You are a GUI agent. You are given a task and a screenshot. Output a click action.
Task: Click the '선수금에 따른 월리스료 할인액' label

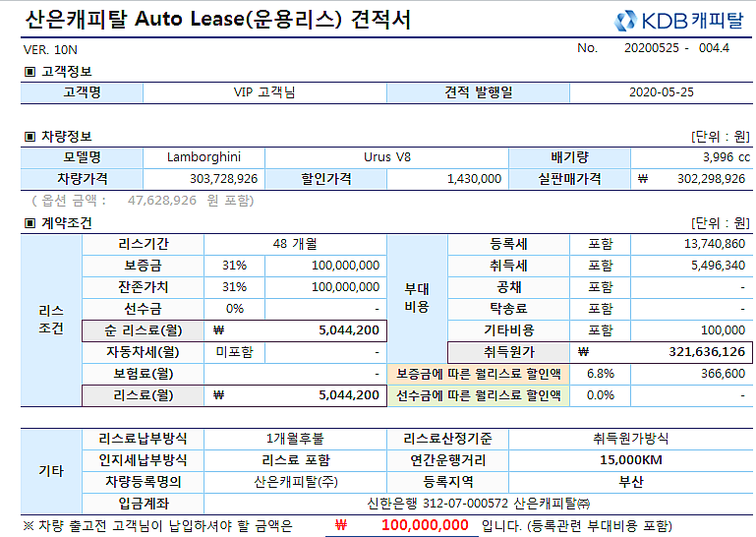pyautogui.click(x=479, y=395)
